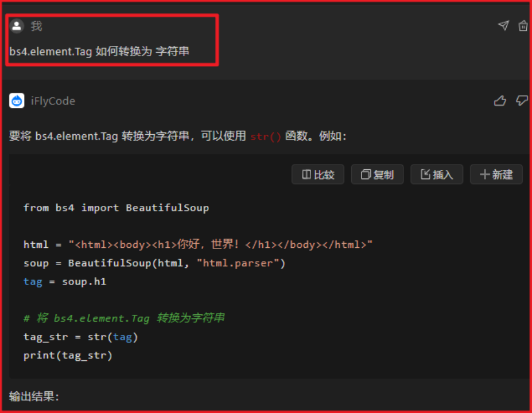Click the user avatar icon next to 我

[17, 26]
